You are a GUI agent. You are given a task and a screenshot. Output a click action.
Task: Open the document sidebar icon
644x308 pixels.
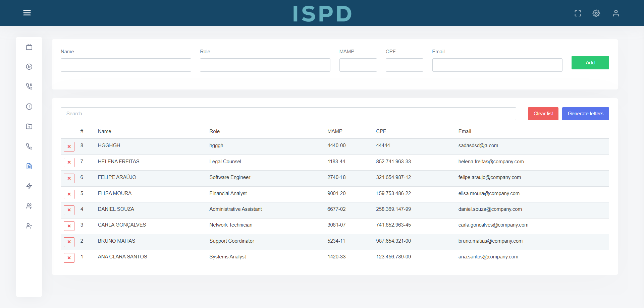click(29, 166)
